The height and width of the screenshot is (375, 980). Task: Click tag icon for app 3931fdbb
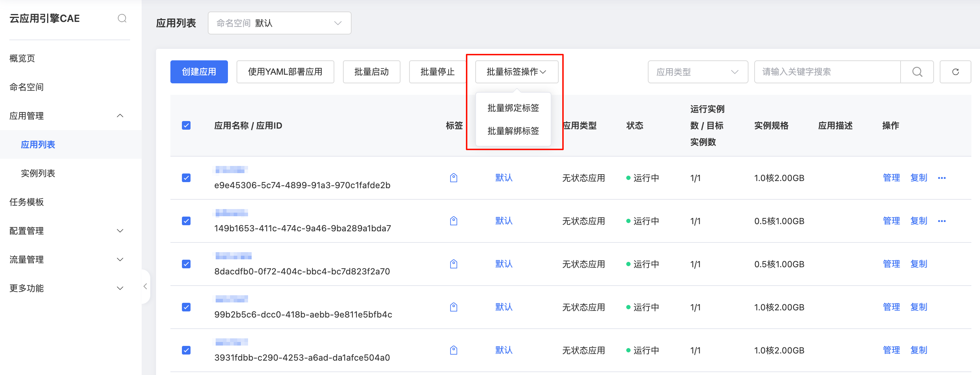(453, 350)
